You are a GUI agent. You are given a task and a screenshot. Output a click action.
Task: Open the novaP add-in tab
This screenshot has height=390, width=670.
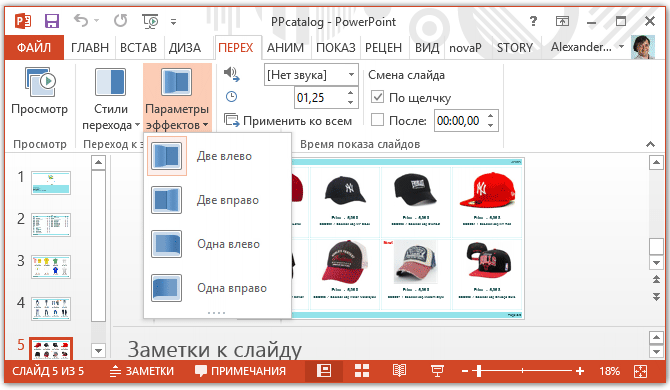(x=465, y=47)
